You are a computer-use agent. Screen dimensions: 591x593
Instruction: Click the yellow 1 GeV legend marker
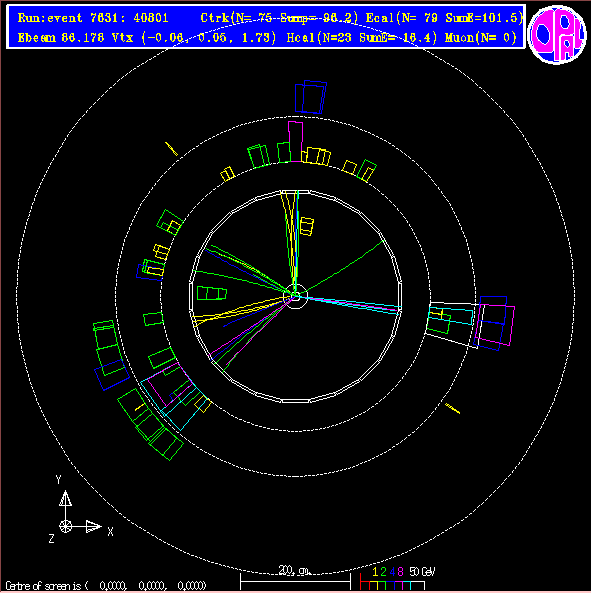tap(375, 572)
